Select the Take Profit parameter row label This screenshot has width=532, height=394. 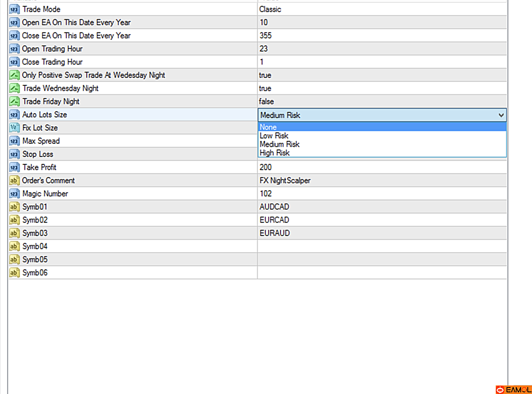coord(39,167)
